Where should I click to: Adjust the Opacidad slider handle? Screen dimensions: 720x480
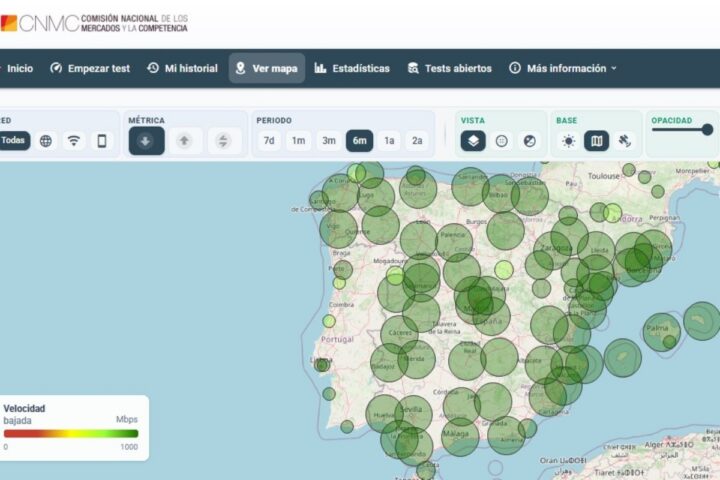pos(708,130)
